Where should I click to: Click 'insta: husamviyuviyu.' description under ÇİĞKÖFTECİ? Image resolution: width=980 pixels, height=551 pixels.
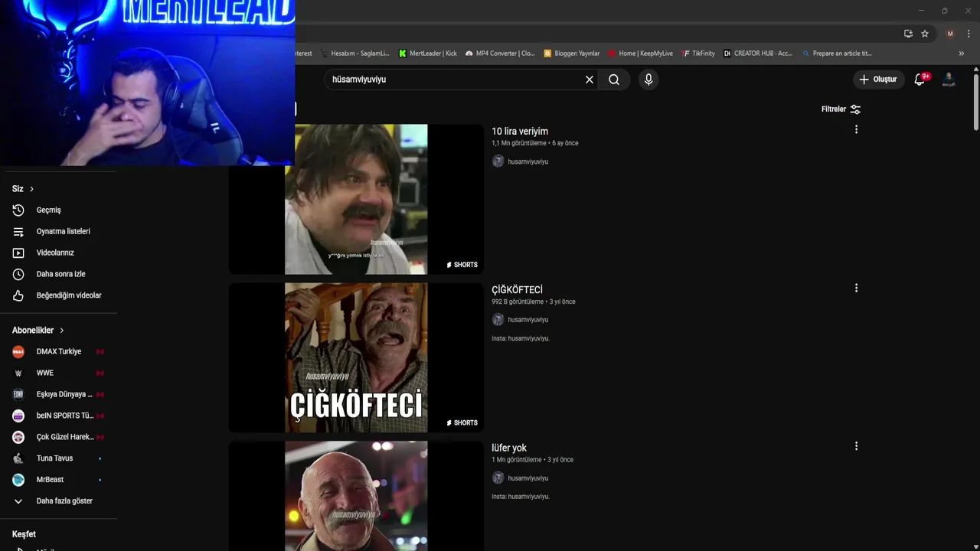pos(521,338)
